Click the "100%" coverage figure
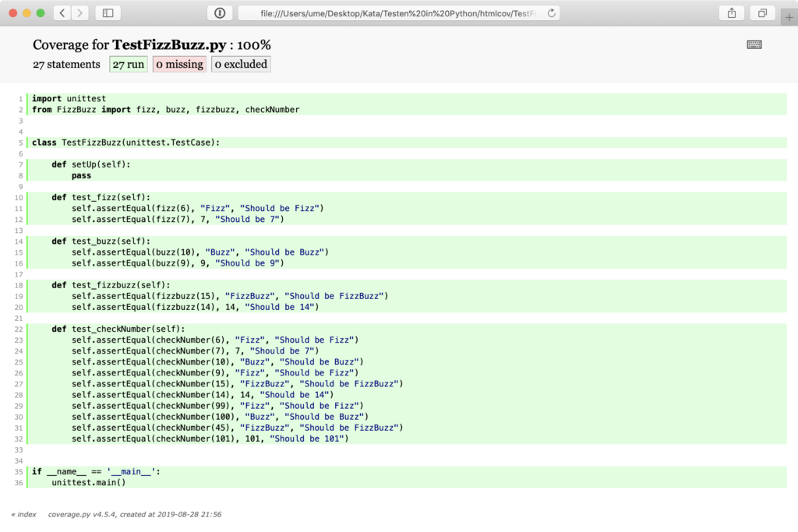The image size is (798, 532). point(254,44)
